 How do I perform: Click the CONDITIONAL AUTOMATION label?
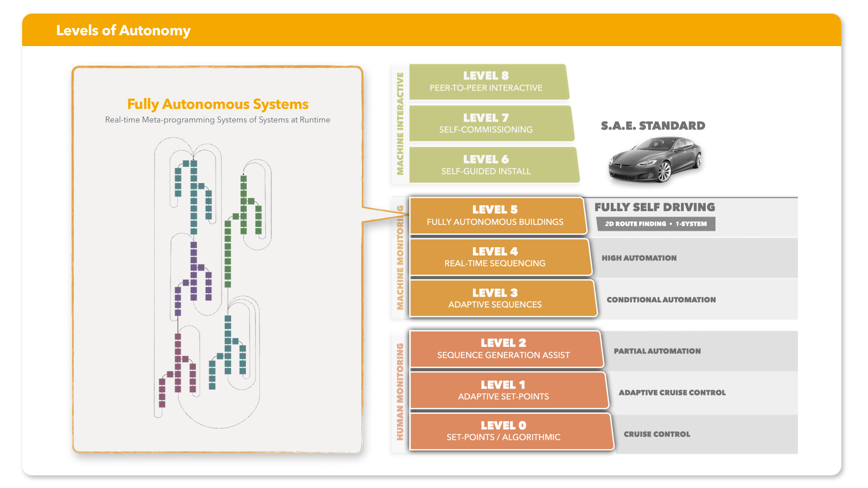(661, 300)
